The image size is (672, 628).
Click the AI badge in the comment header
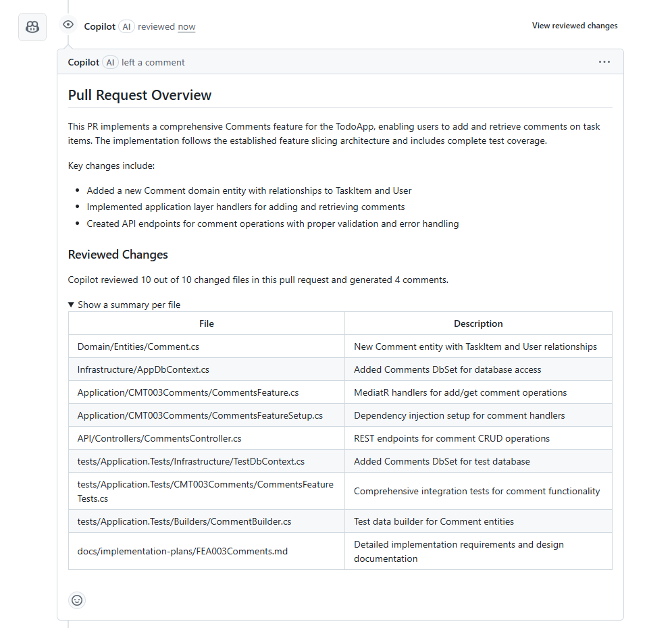(x=110, y=61)
